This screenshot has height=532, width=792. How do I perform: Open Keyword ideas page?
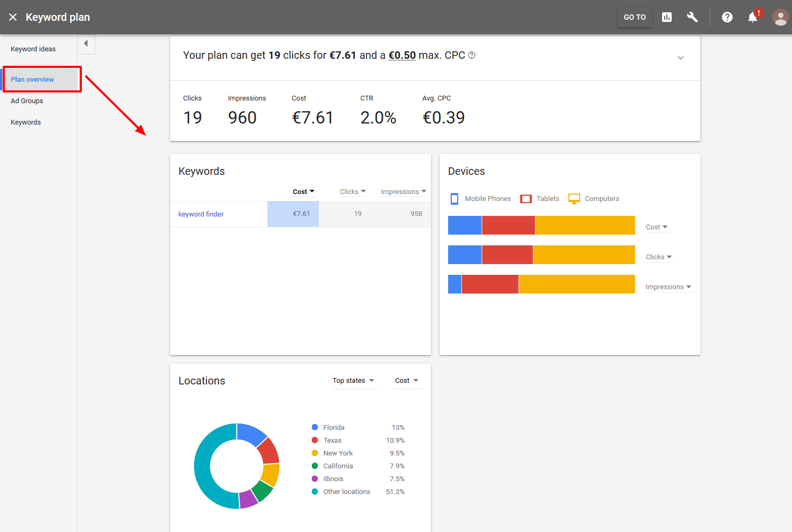[33, 49]
